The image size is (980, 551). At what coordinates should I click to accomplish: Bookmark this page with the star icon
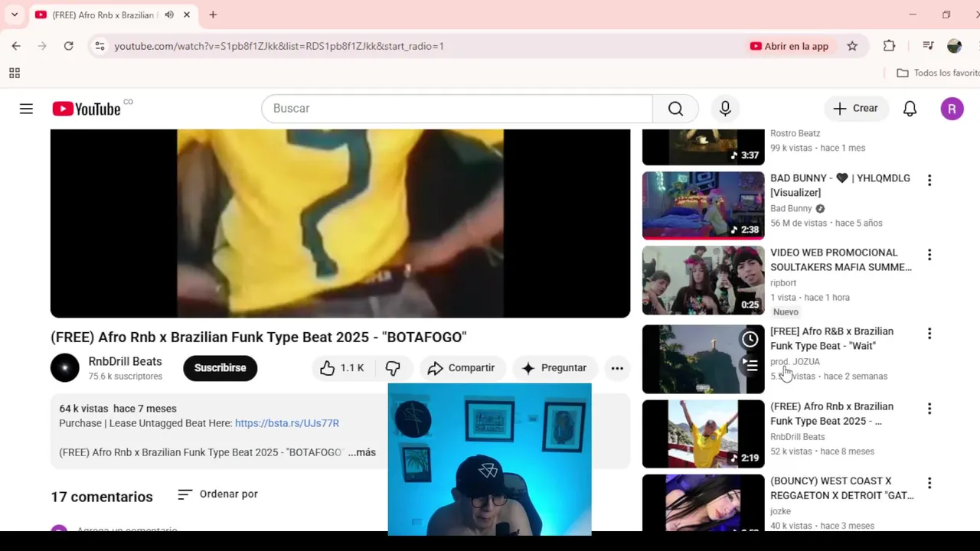[852, 46]
